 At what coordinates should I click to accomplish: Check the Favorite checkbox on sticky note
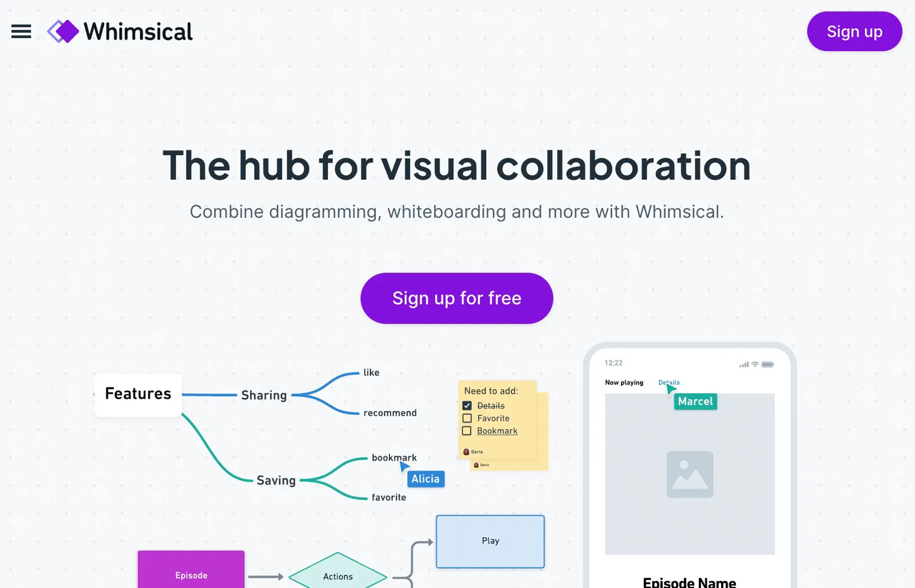tap(467, 418)
